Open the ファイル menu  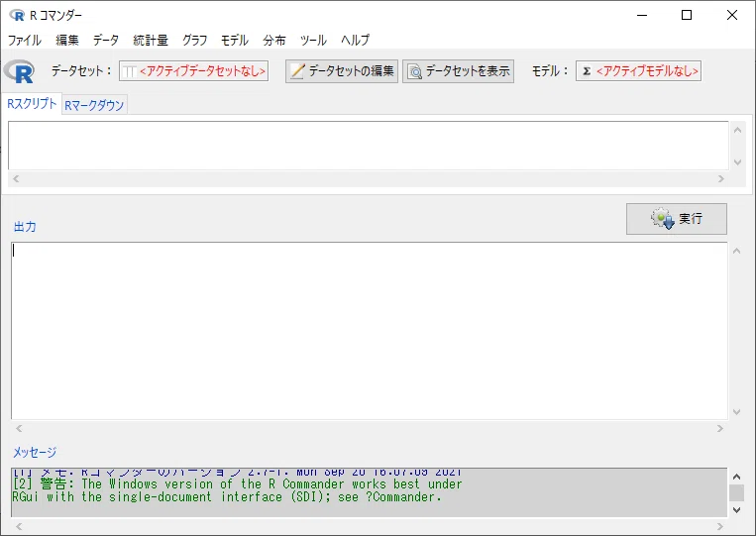[x=25, y=40]
